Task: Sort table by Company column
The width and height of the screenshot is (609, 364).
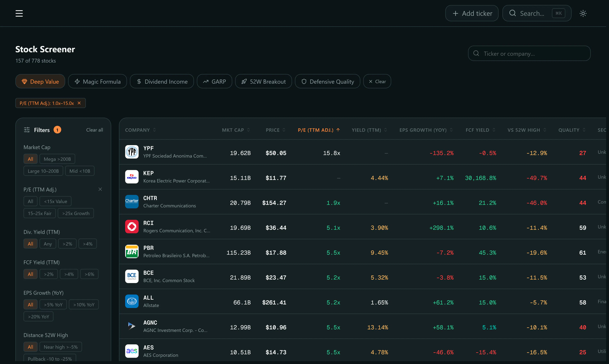Action: click(x=141, y=130)
